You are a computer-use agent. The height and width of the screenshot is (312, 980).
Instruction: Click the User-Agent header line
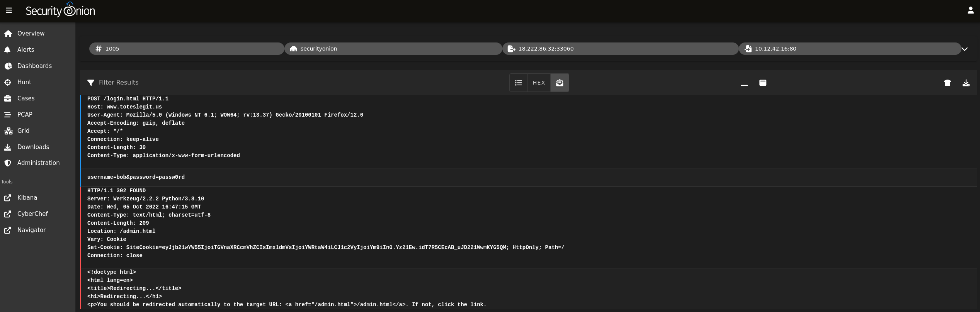coord(225,115)
